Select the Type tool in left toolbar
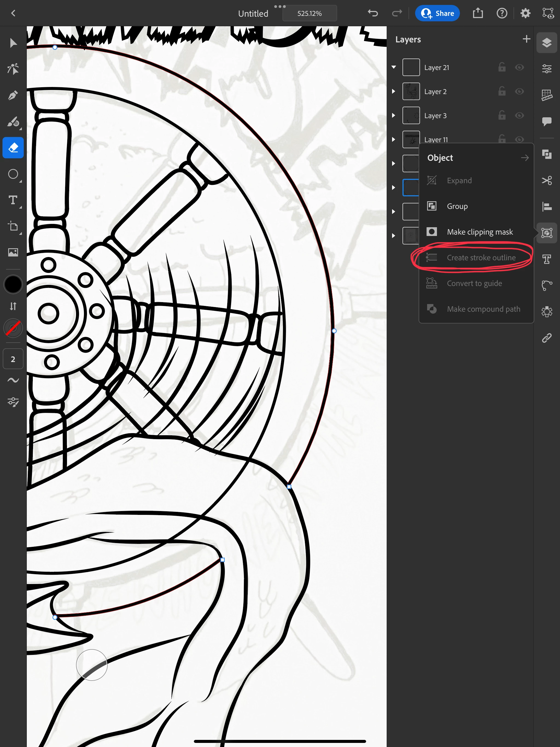This screenshot has height=747, width=560. tap(13, 200)
